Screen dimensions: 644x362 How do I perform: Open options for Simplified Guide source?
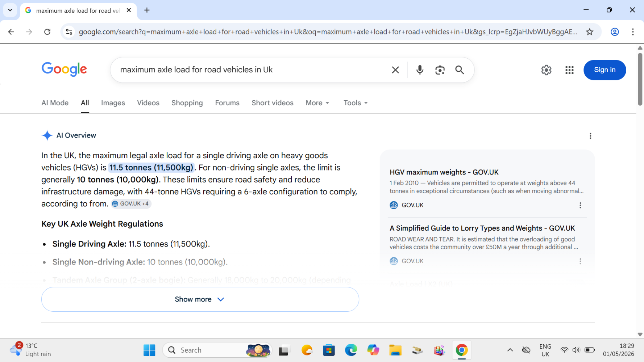point(580,261)
